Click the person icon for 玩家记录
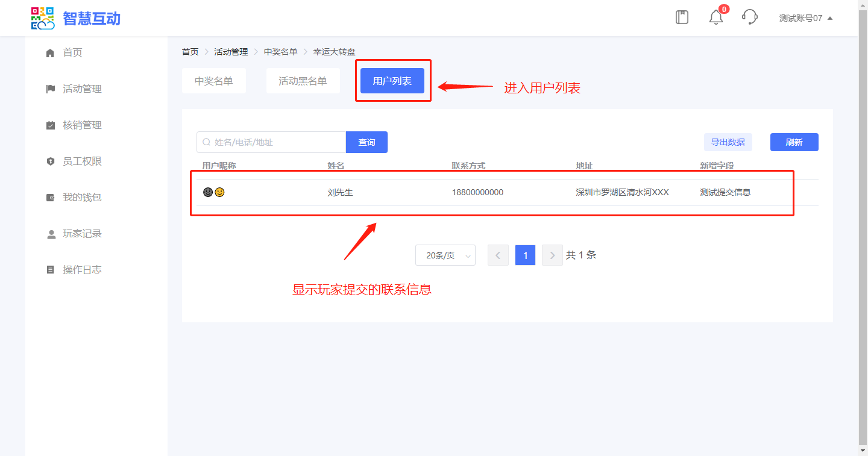 click(x=51, y=234)
